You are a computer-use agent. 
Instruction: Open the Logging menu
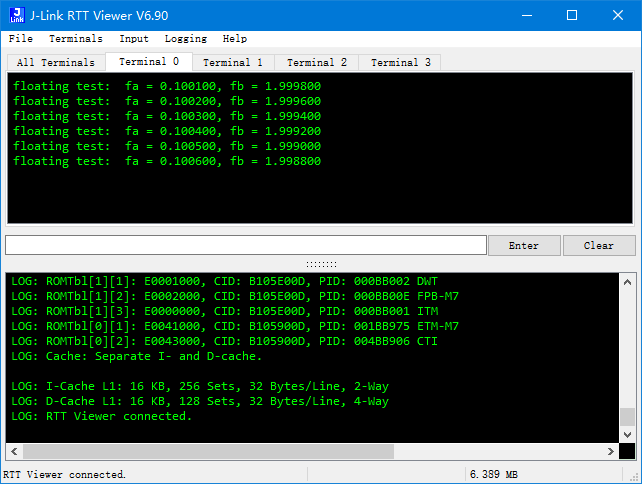186,38
